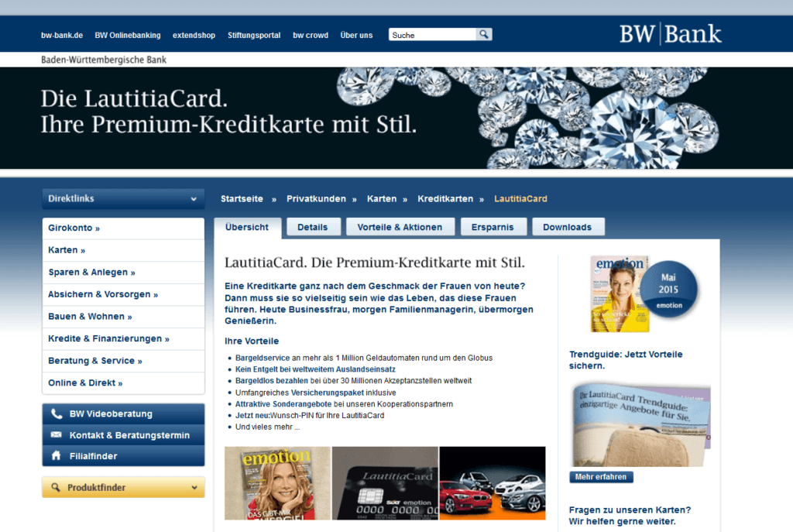793x532 pixels.
Task: Open the Versicherungspaket link
Action: 328,393
